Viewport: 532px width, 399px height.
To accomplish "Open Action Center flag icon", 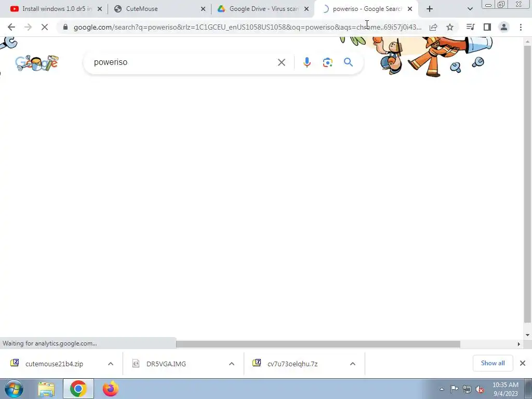I will pyautogui.click(x=454, y=389).
